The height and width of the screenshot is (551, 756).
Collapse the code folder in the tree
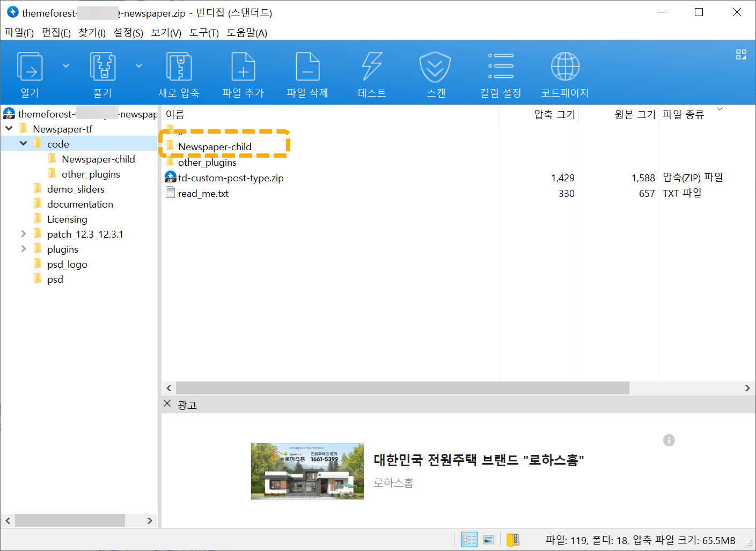coord(23,143)
